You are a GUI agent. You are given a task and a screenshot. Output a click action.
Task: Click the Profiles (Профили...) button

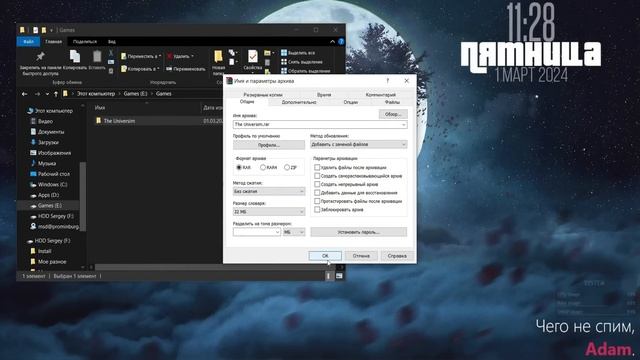[x=269, y=145]
